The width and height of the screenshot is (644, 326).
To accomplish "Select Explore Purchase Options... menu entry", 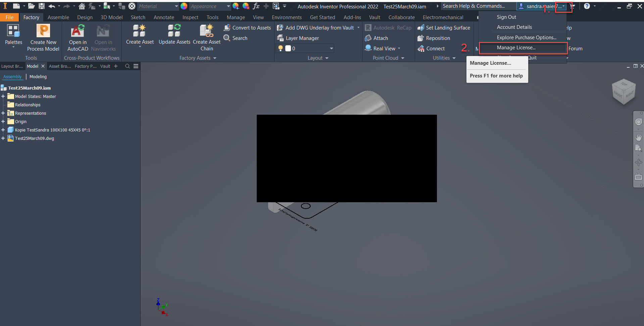I will click(527, 38).
